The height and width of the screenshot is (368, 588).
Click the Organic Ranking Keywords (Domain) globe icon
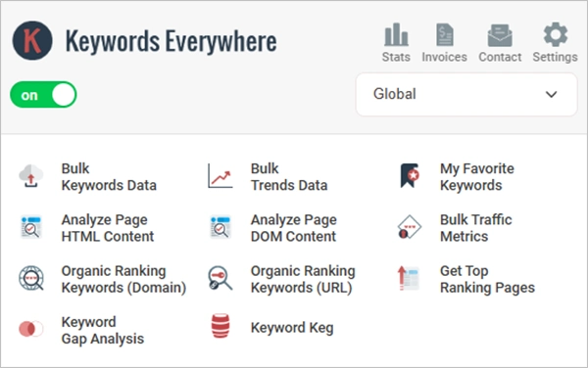pos(31,278)
